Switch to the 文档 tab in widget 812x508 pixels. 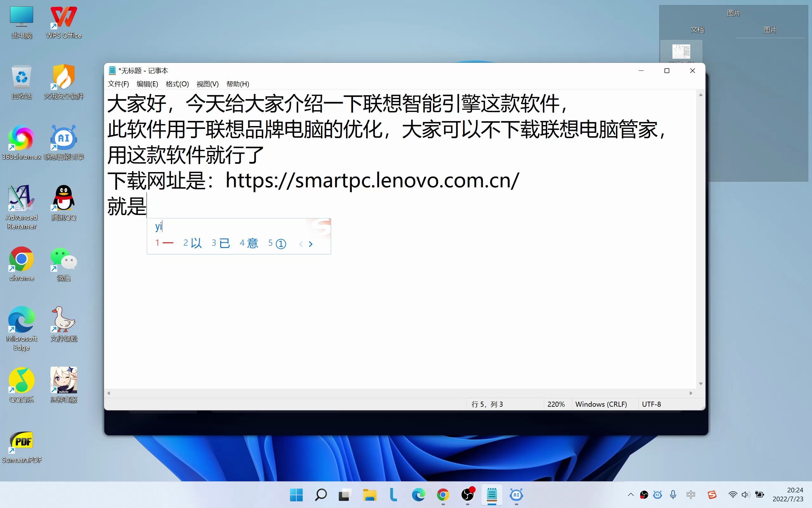pos(697,30)
